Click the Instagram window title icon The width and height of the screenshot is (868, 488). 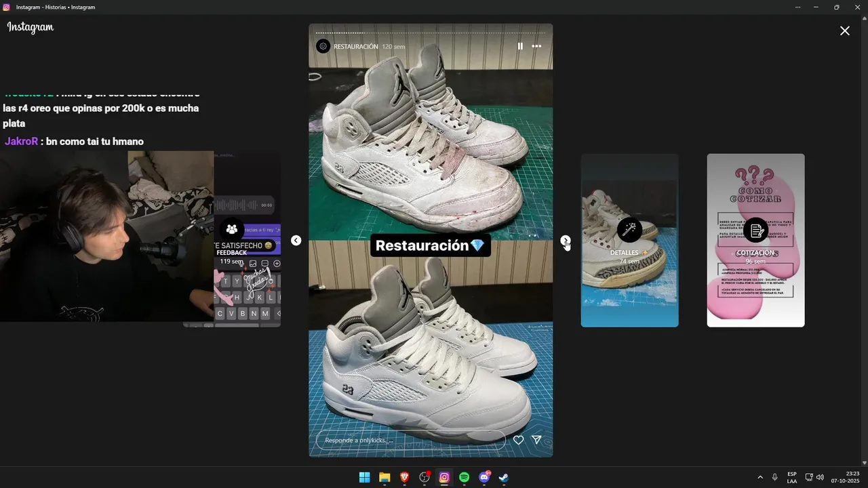(6, 7)
